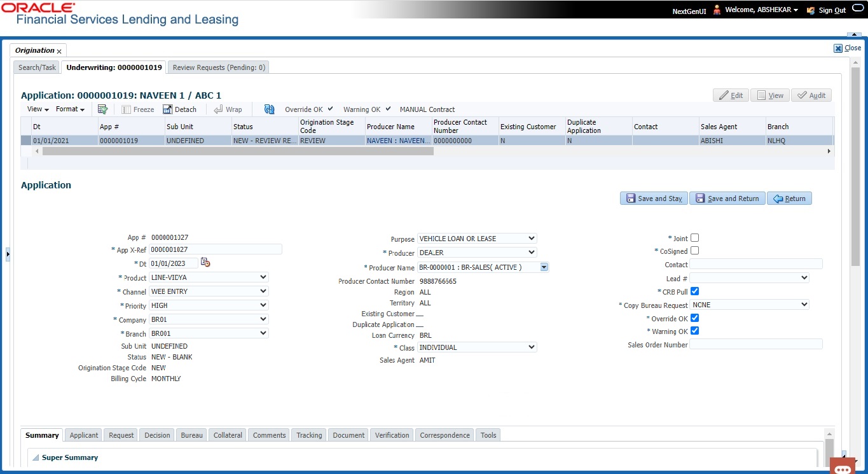
Task: Open the calendar picker next to Dt
Action: pyautogui.click(x=205, y=263)
